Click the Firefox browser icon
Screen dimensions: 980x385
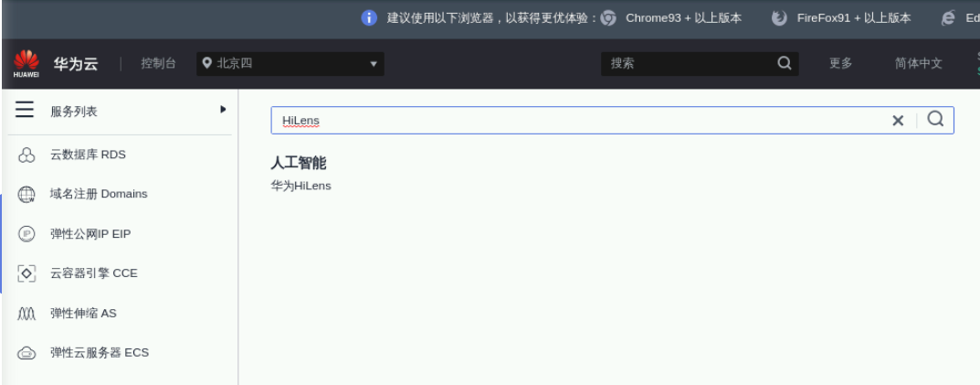[779, 18]
